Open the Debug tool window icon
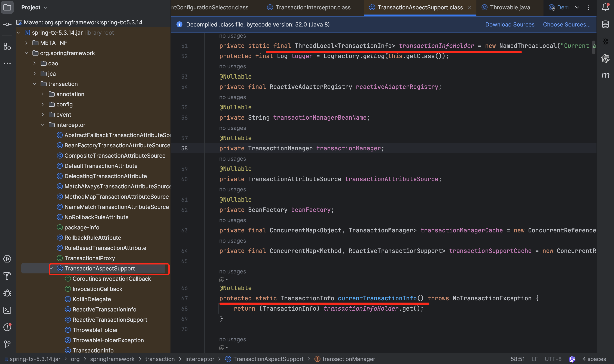This screenshot has width=614, height=364. 7,293
